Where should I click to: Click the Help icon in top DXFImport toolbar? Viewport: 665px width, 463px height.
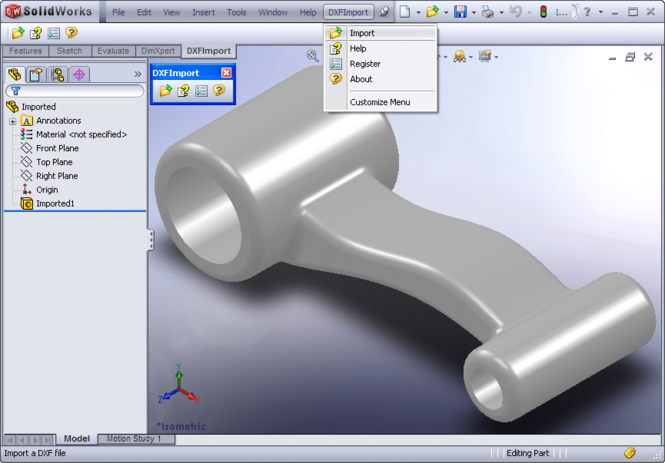coord(36,33)
